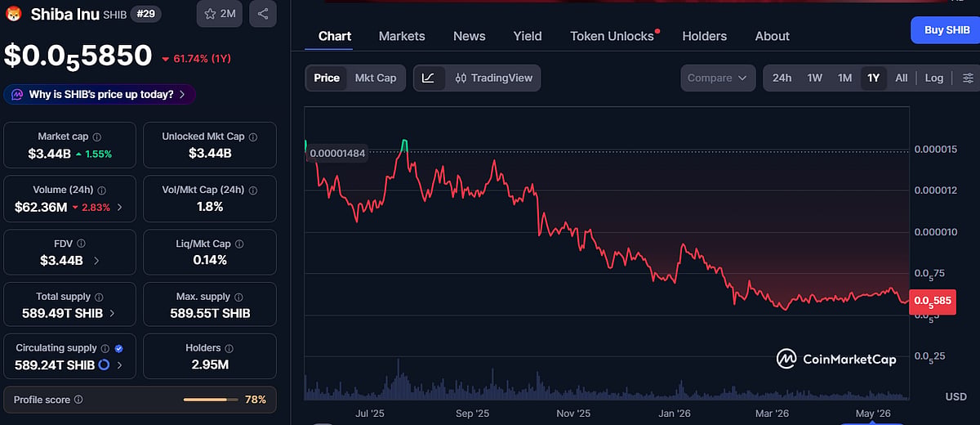Image resolution: width=980 pixels, height=425 pixels.
Task: Click the 0.00001484 chart price label
Action: tap(338, 152)
